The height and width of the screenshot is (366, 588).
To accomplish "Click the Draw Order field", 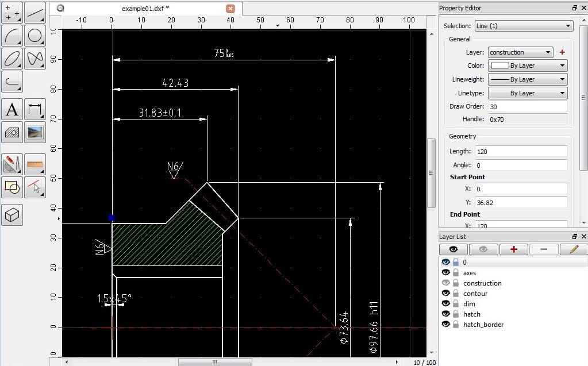I will tap(528, 106).
